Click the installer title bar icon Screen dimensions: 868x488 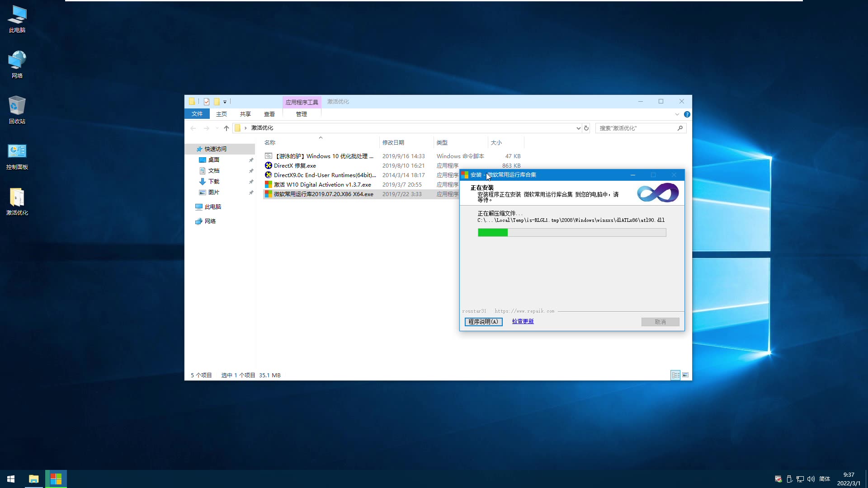pyautogui.click(x=465, y=175)
